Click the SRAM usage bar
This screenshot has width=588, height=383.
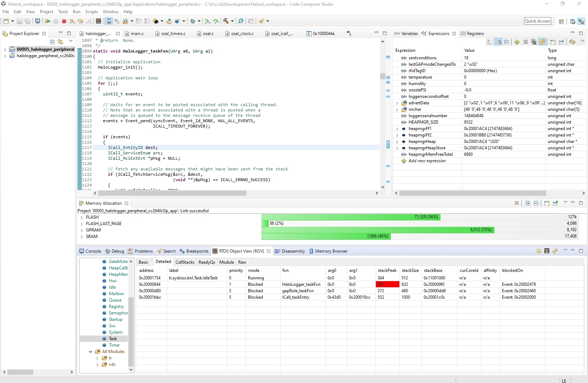click(x=326, y=236)
